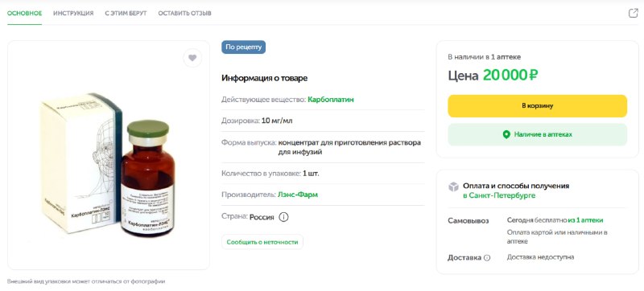Click the Карбоплатин product photo
The height and width of the screenshot is (291, 644).
pos(109,164)
